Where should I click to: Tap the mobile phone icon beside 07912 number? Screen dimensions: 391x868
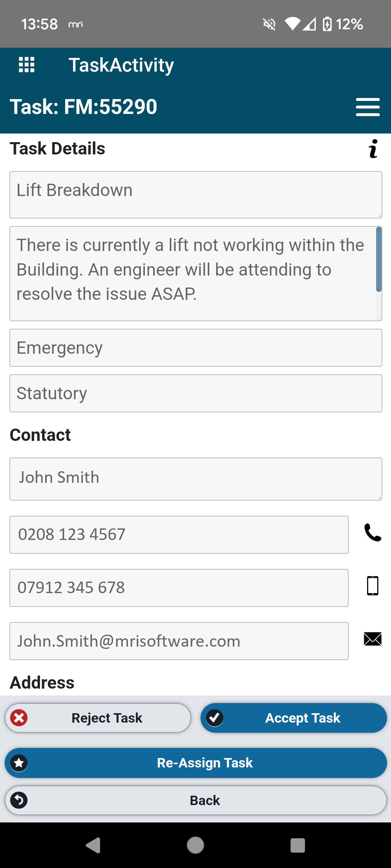(x=373, y=586)
